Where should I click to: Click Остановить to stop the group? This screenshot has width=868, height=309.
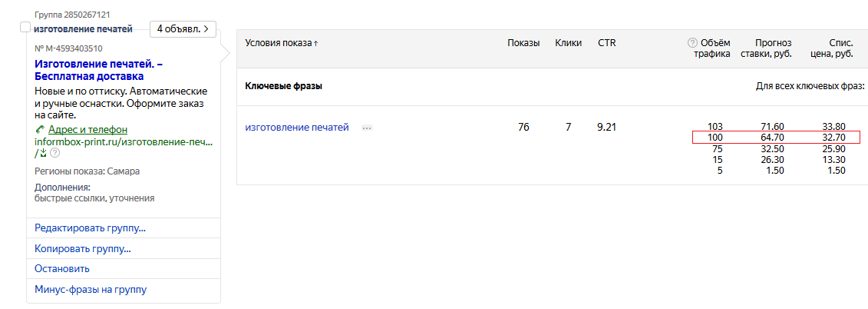62,269
